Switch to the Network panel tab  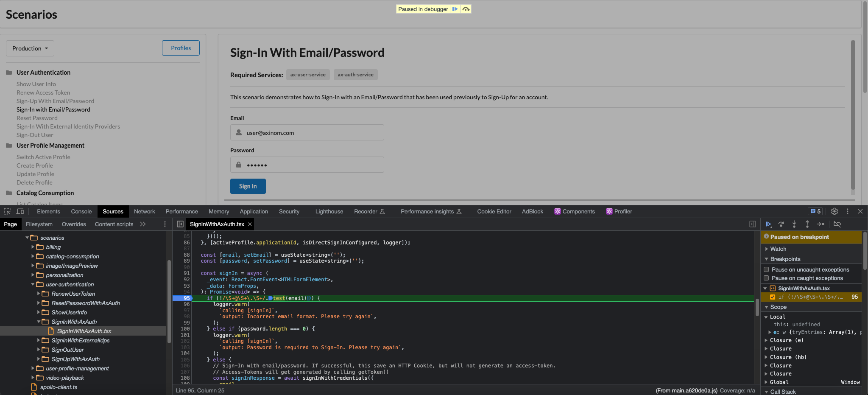[144, 211]
